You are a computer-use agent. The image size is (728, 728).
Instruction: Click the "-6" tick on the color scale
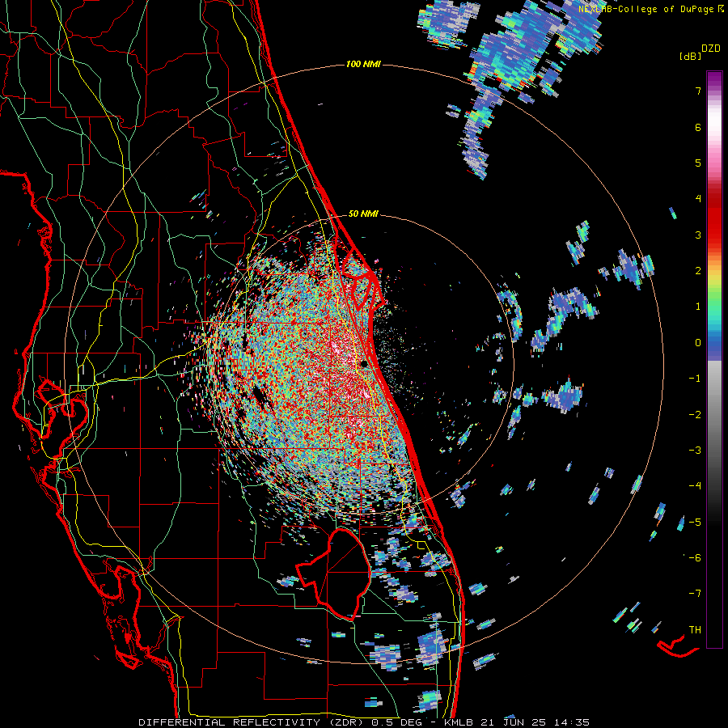tap(695, 558)
